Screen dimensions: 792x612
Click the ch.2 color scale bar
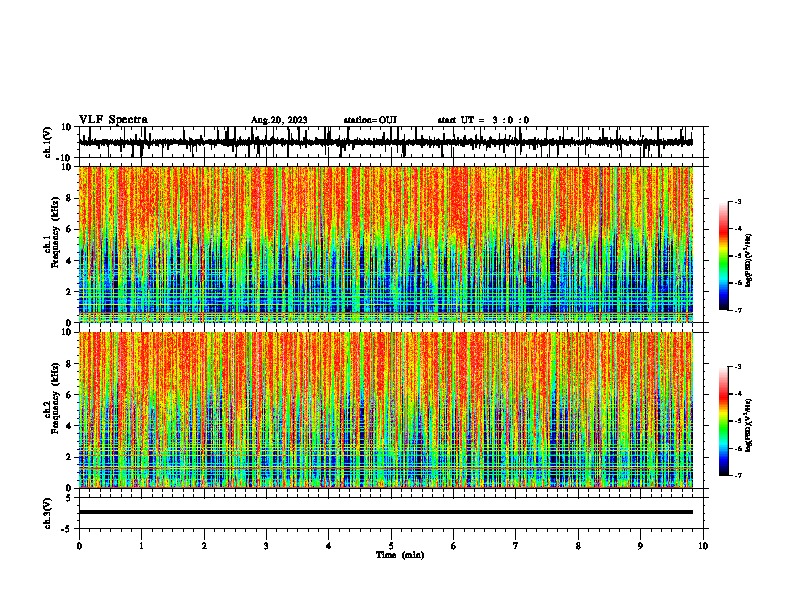click(724, 421)
